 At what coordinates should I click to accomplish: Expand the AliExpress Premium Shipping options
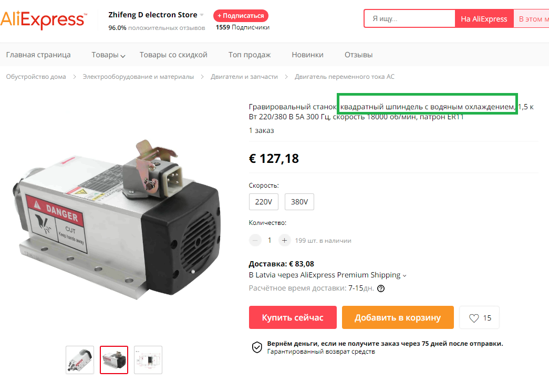405,276
